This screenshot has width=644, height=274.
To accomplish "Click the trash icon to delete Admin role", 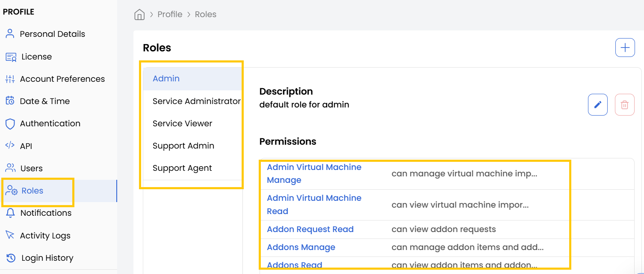I will (x=624, y=104).
